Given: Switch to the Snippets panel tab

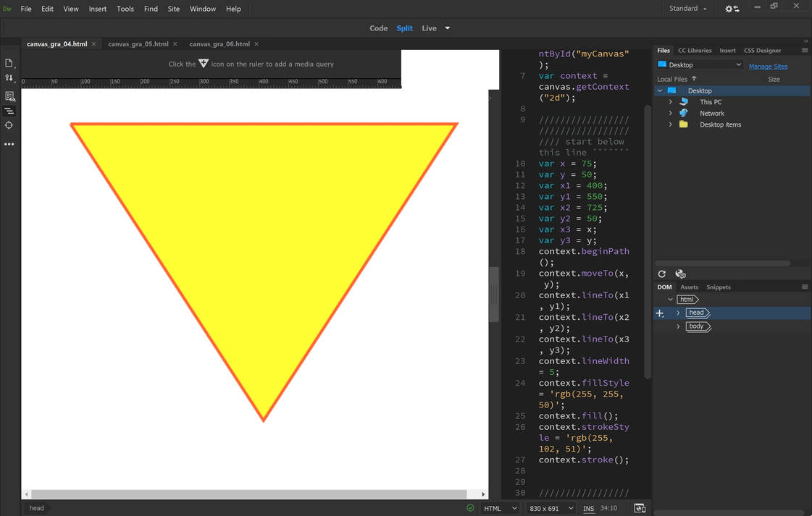Looking at the screenshot, I should pos(719,287).
